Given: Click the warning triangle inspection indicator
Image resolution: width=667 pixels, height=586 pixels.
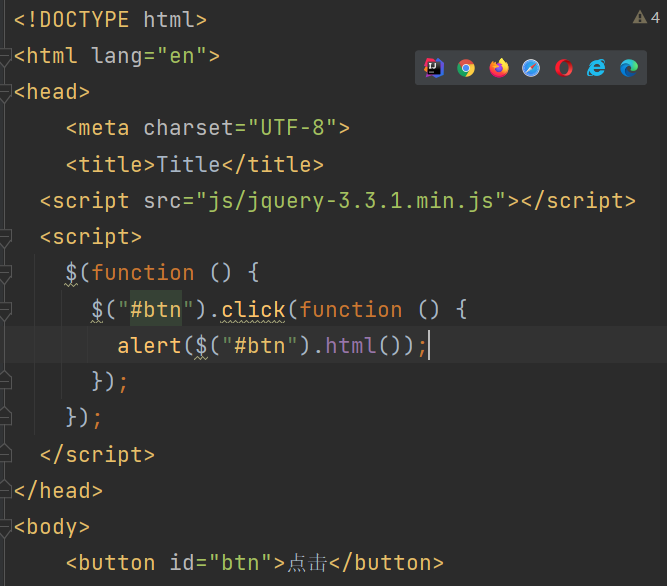Looking at the screenshot, I should click(639, 17).
